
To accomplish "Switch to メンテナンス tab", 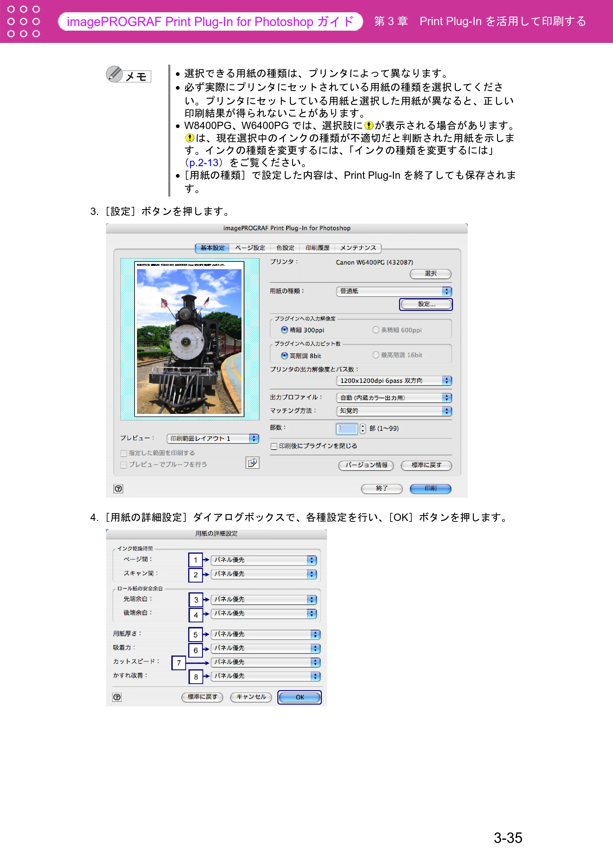I will click(358, 248).
